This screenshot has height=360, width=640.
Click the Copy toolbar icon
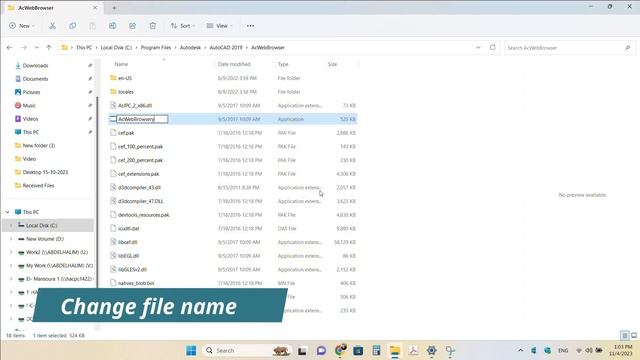point(72,26)
